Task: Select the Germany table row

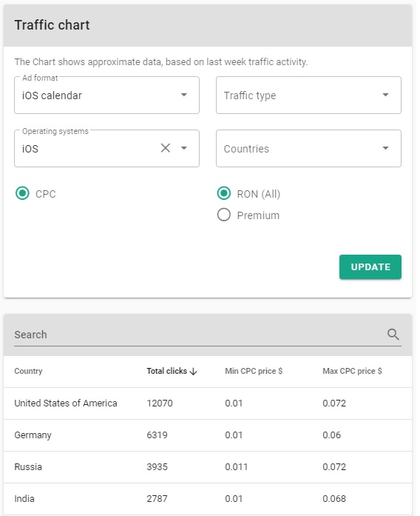Action: point(208,435)
